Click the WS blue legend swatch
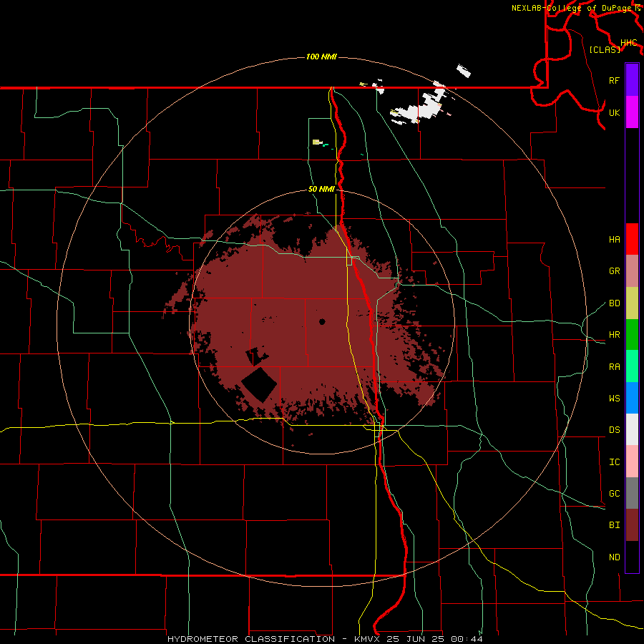The width and height of the screenshot is (644, 644). (x=632, y=398)
